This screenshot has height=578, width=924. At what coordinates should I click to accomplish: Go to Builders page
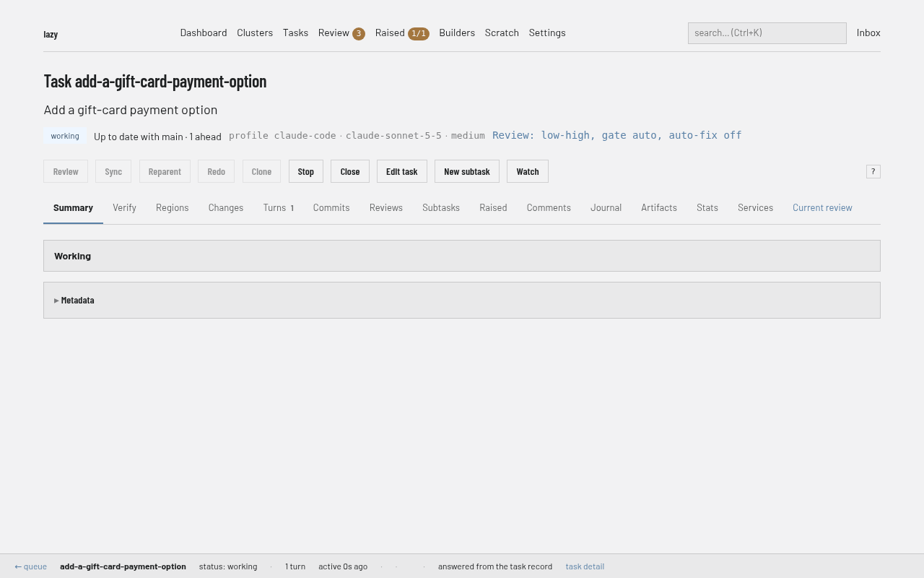pyautogui.click(x=457, y=33)
